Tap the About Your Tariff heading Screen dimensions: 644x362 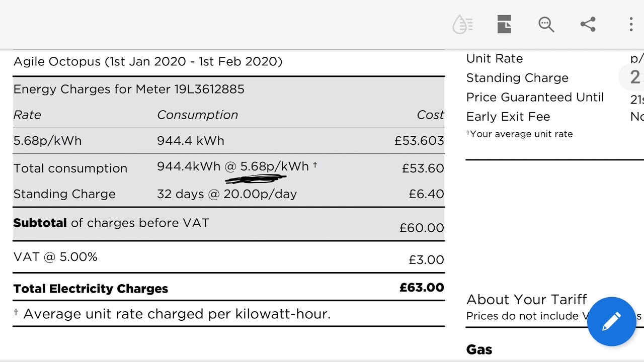point(526,300)
